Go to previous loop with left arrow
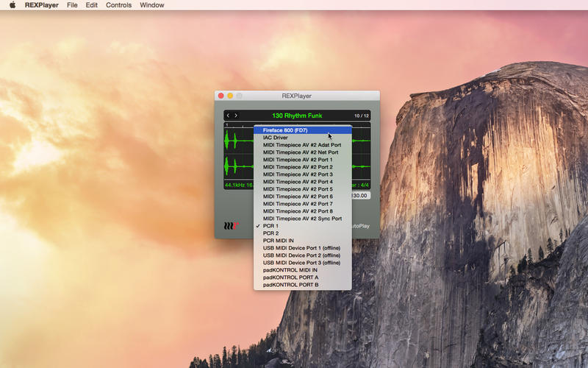Image resolution: width=588 pixels, height=368 pixels. coord(228,116)
